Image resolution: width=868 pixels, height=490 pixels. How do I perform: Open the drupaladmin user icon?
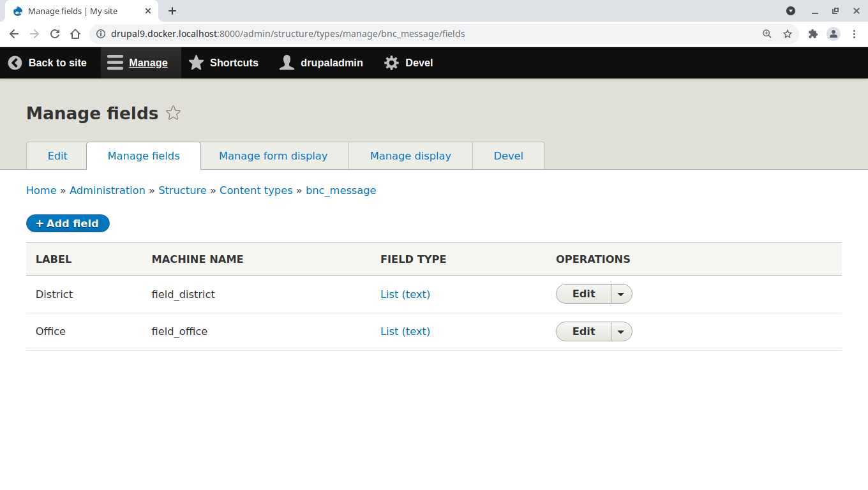pyautogui.click(x=287, y=63)
